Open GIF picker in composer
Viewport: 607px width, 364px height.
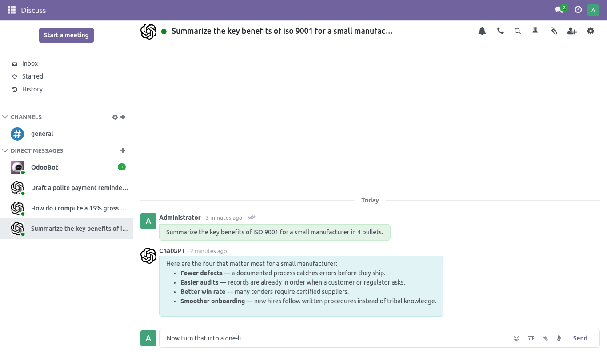click(x=531, y=338)
